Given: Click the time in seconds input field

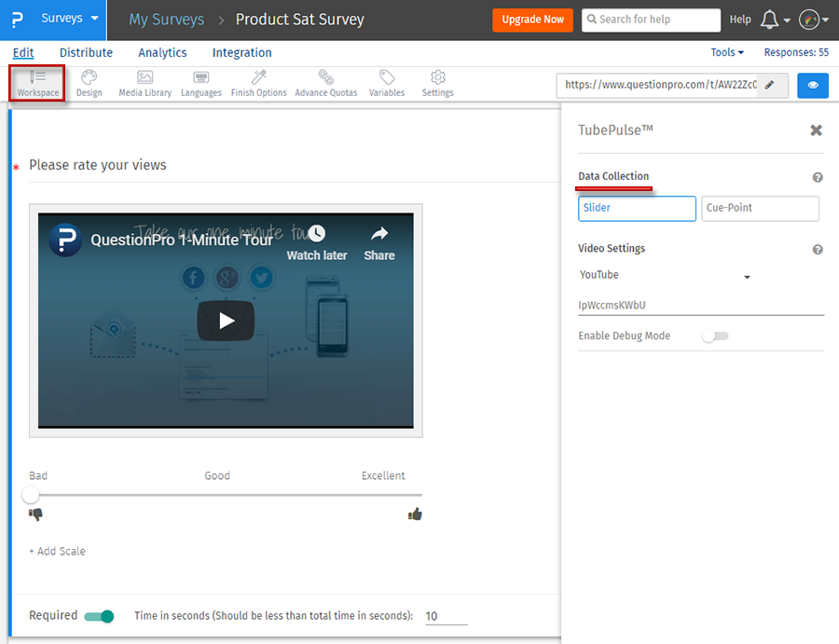Looking at the screenshot, I should 445,616.
